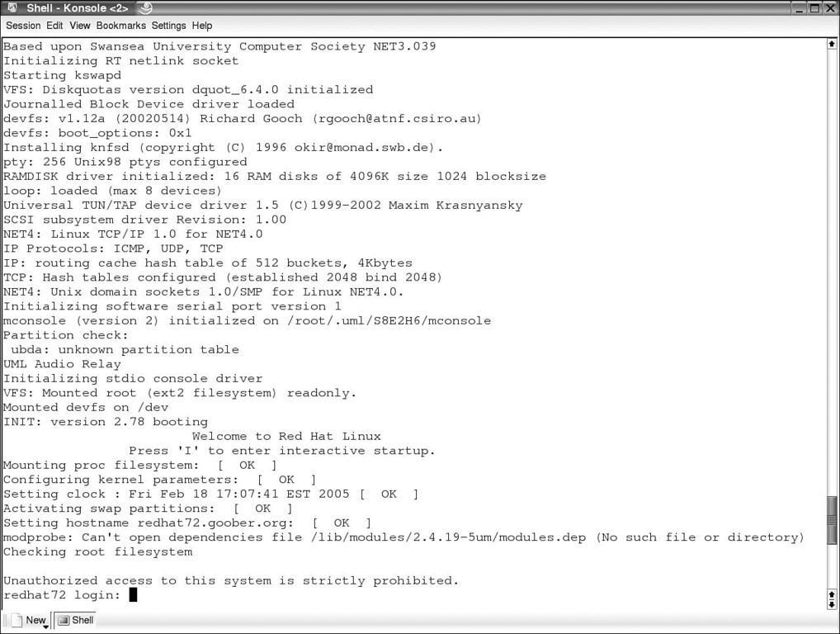Screen dimensions: 840x634
Task: Open the Edit menu
Action: [x=54, y=26]
